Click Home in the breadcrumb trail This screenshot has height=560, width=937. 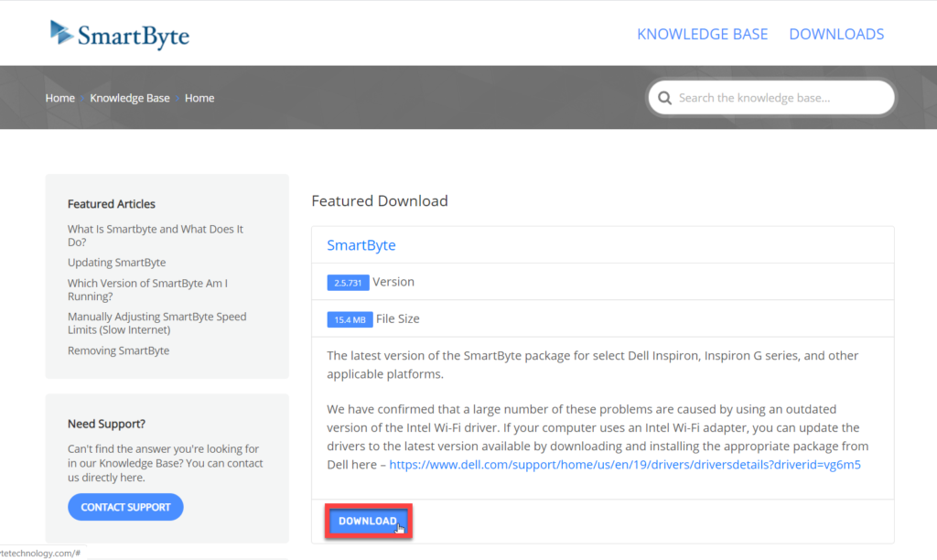click(59, 98)
